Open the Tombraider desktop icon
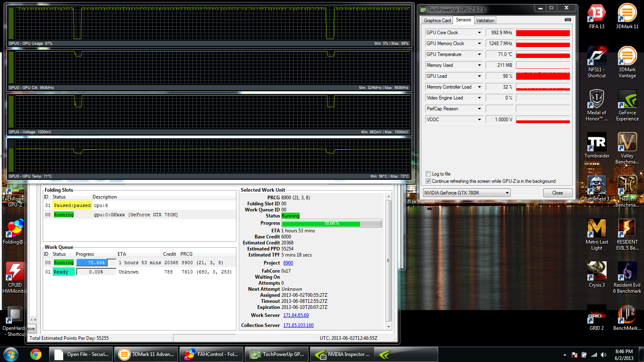644x362 pixels. 596,146
